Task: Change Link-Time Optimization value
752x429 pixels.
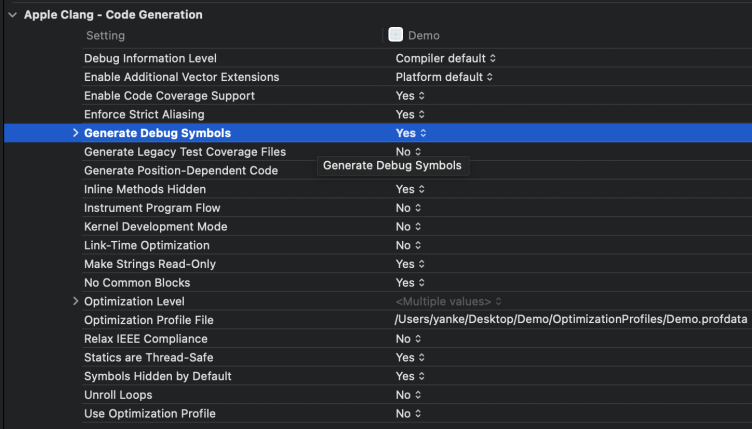Action: (x=408, y=245)
